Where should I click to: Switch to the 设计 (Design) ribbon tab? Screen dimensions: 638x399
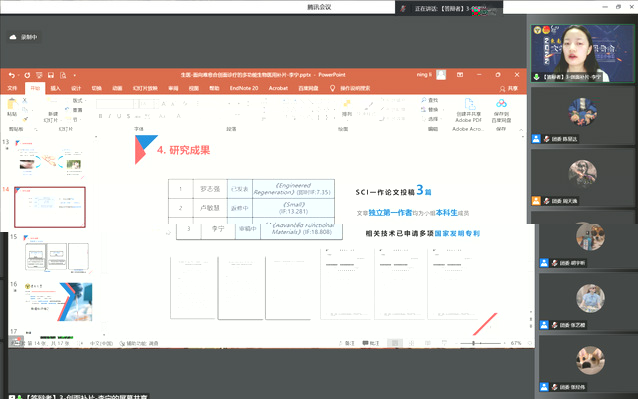(76, 88)
